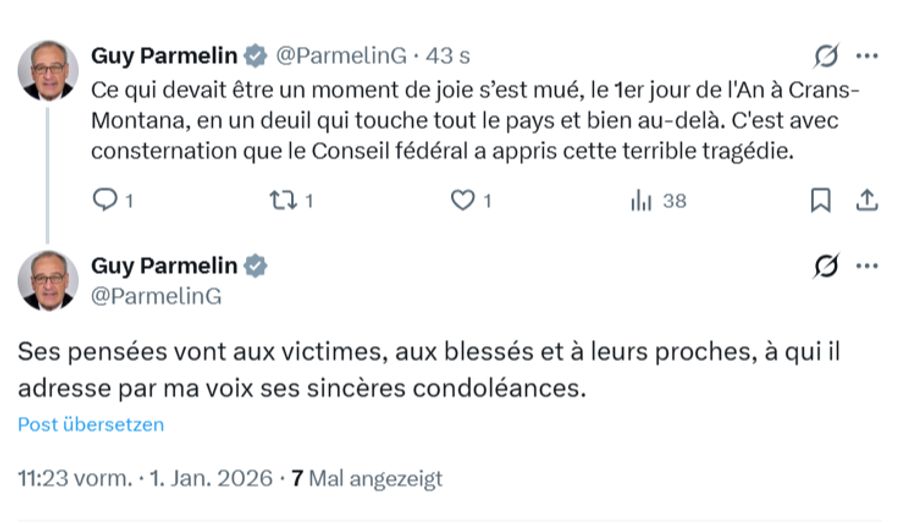Like the first post with the heart icon

coord(462,201)
